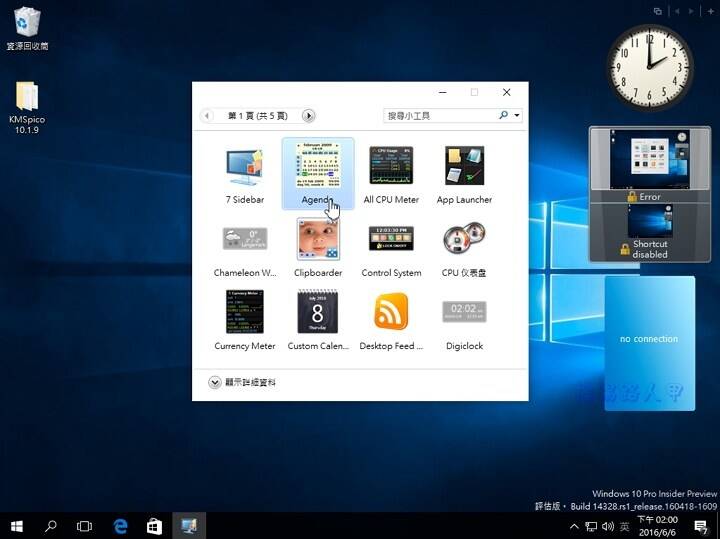
Task: Click the gadgets gallery taskbar button
Action: (189, 526)
